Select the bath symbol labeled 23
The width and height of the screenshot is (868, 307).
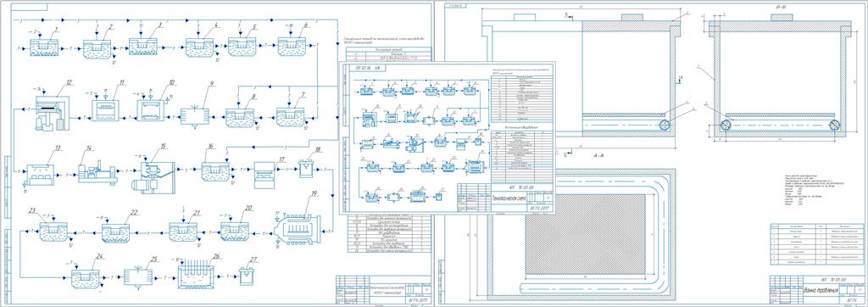[53, 232]
